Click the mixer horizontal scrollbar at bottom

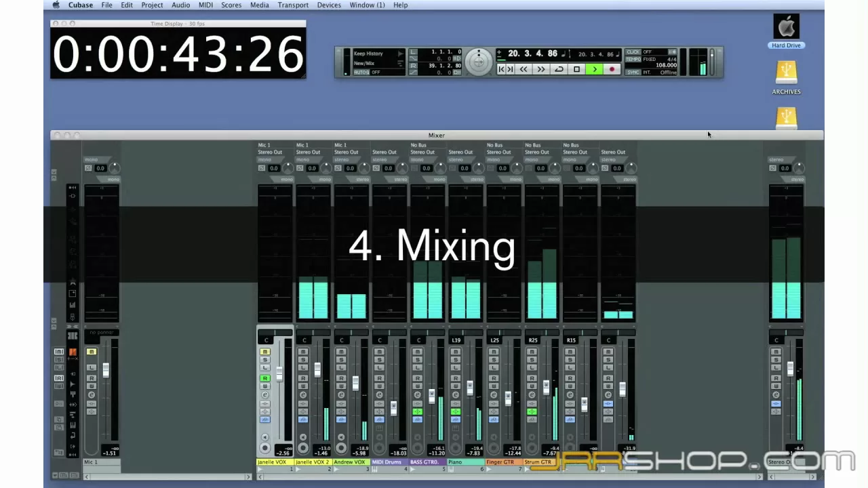click(509, 476)
